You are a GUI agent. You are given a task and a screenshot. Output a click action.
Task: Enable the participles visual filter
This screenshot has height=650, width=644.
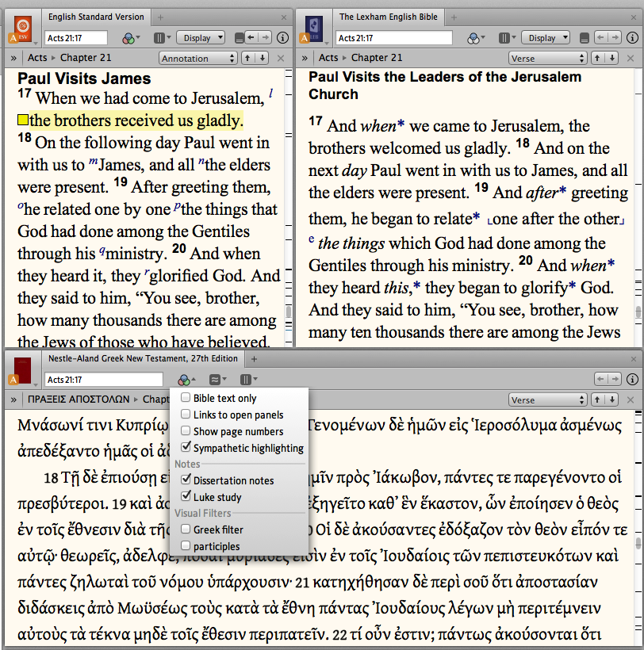[186, 545]
